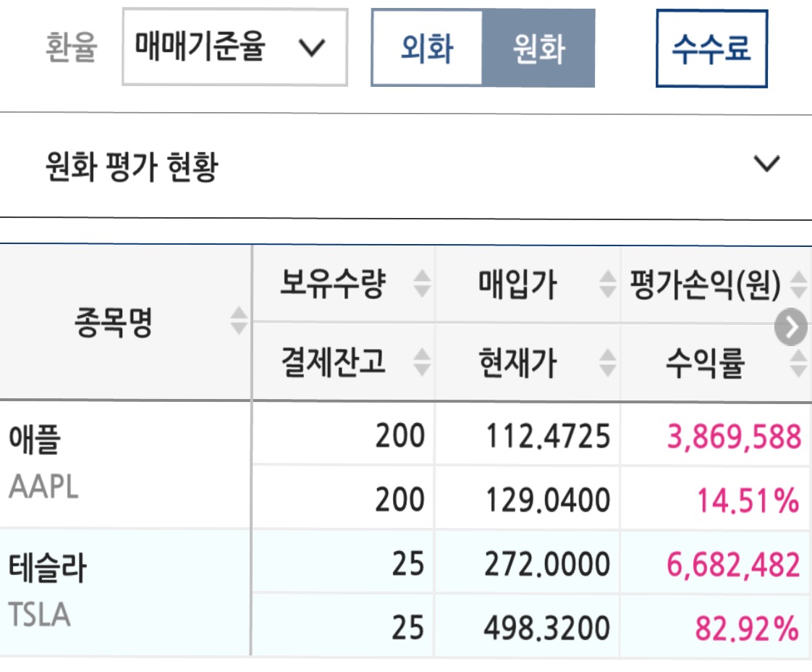Sort by 매입가 column arrows
The image size is (812, 672).
click(607, 283)
